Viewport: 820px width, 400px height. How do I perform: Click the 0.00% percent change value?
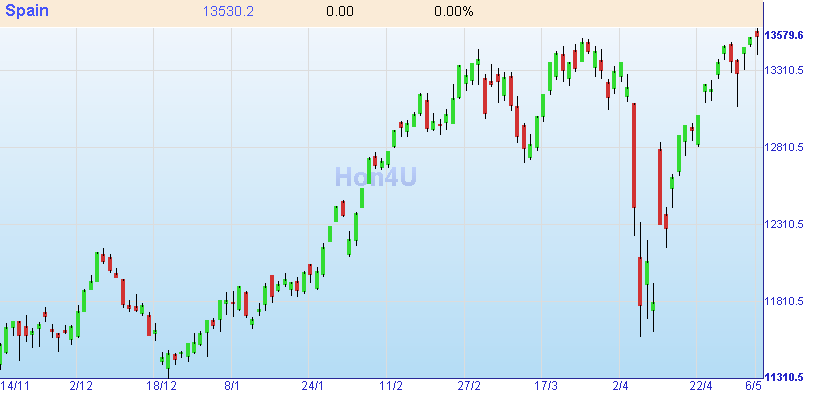pyautogui.click(x=453, y=12)
